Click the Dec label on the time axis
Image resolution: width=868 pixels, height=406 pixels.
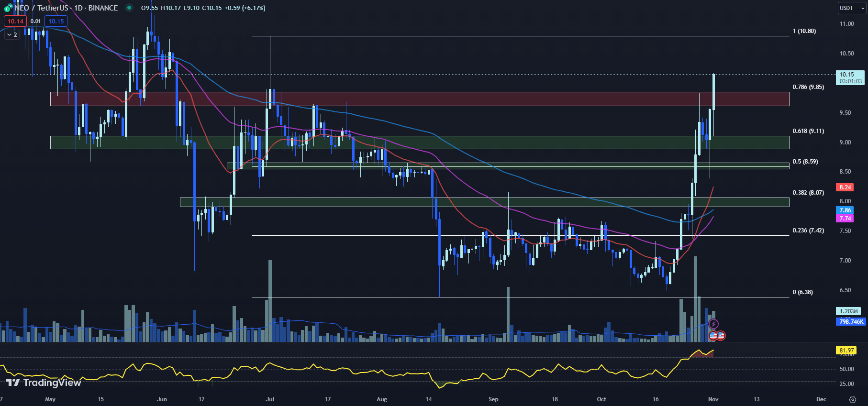(x=821, y=399)
